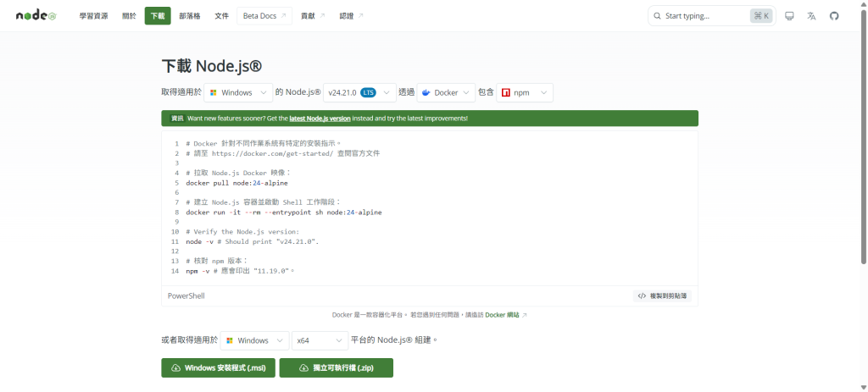Click download icon on the .msi button
This screenshot has height=392, width=868.
click(176, 367)
